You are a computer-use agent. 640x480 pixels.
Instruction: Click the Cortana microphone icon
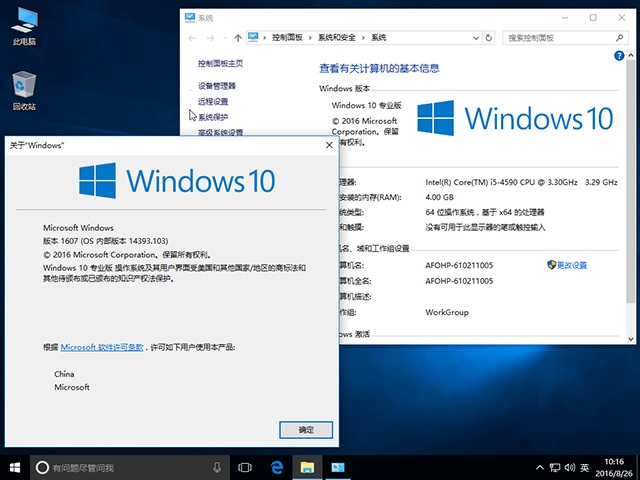coord(217,467)
